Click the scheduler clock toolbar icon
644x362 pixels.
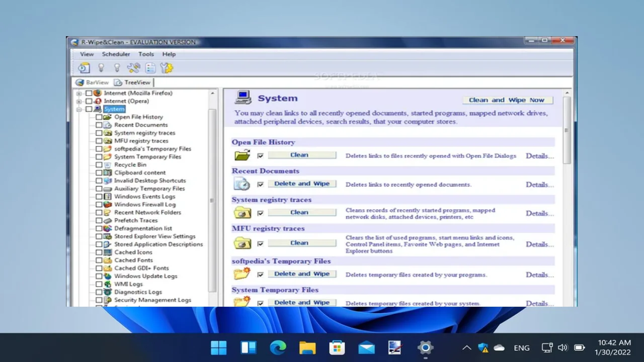pyautogui.click(x=84, y=68)
